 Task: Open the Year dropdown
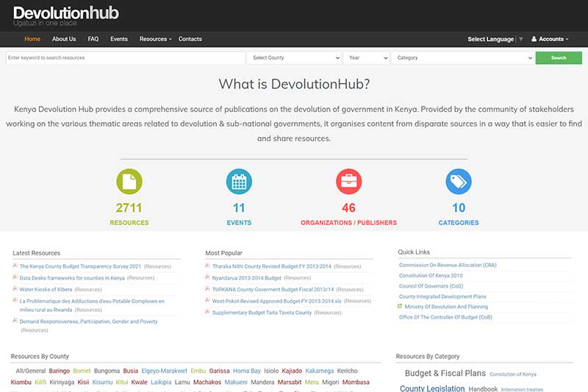[366, 58]
